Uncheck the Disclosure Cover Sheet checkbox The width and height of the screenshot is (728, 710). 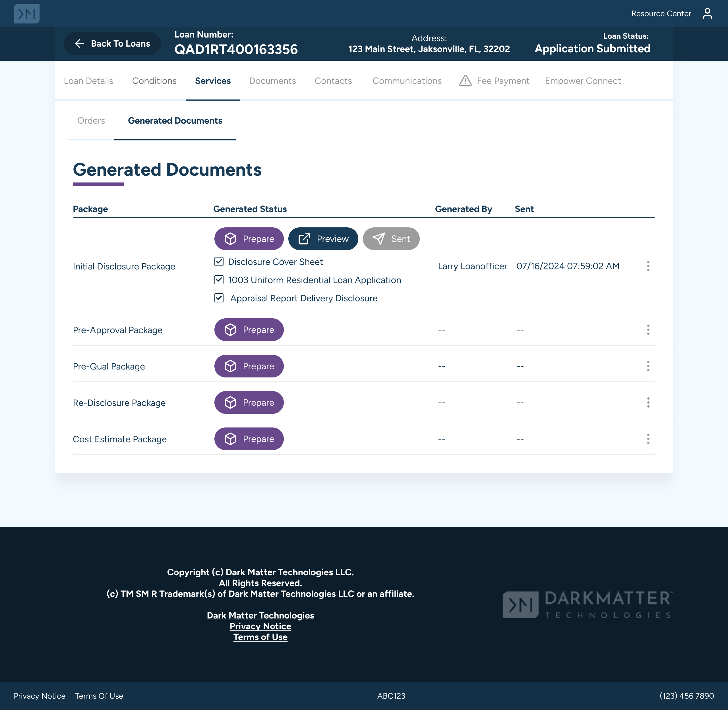click(x=219, y=262)
